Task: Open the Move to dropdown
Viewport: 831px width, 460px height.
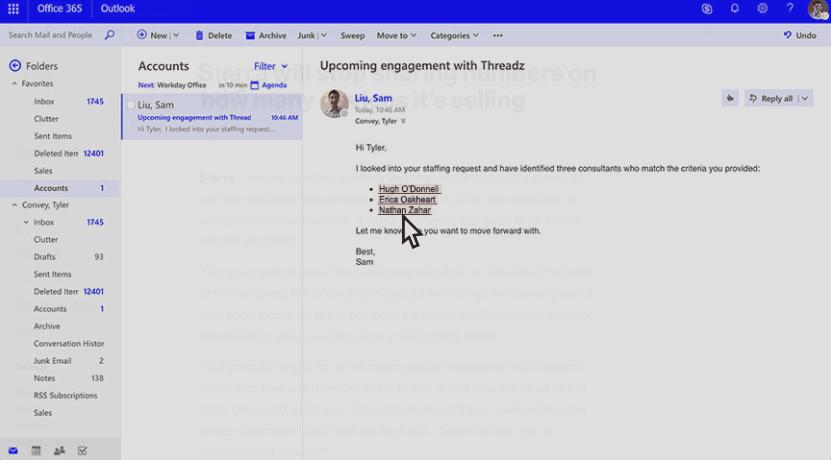Action: [396, 36]
